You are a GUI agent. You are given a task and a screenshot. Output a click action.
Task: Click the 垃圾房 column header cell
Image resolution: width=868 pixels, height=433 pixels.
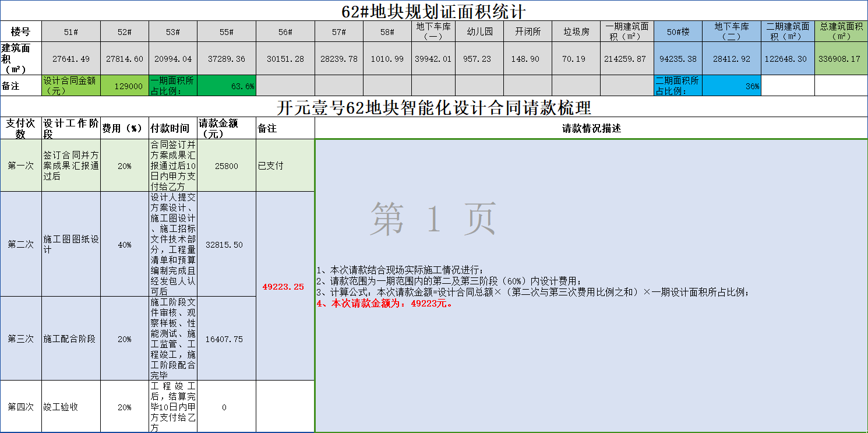(576, 32)
